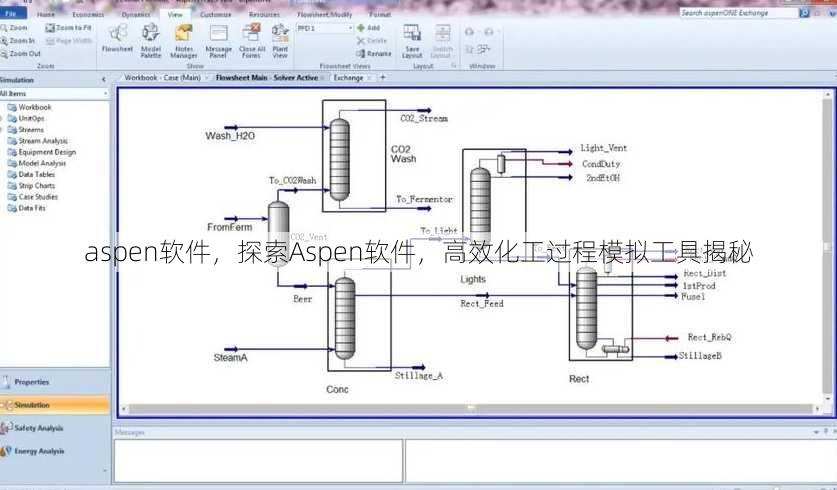
Task: Open the Messages panel options arrow
Action: tap(816, 432)
